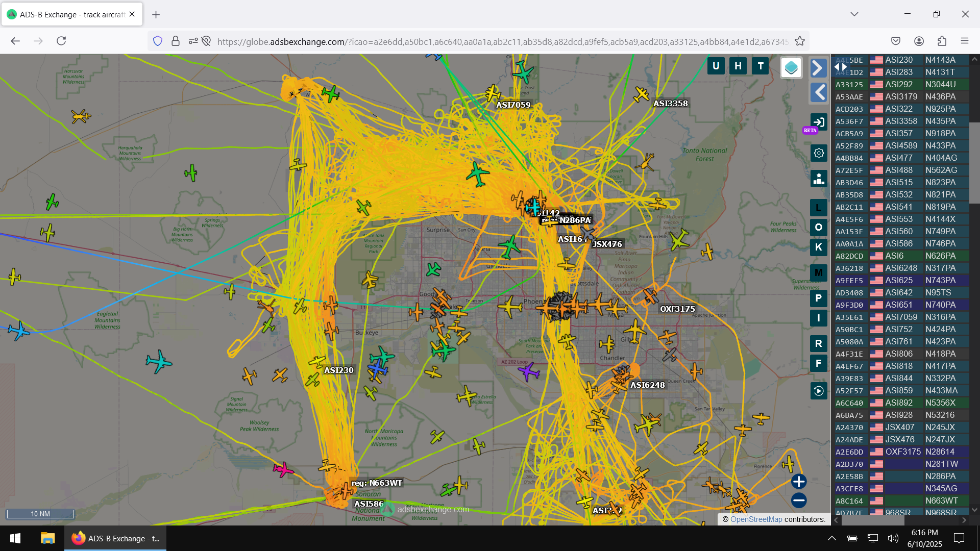Toggle the H map filter button

point(738,66)
